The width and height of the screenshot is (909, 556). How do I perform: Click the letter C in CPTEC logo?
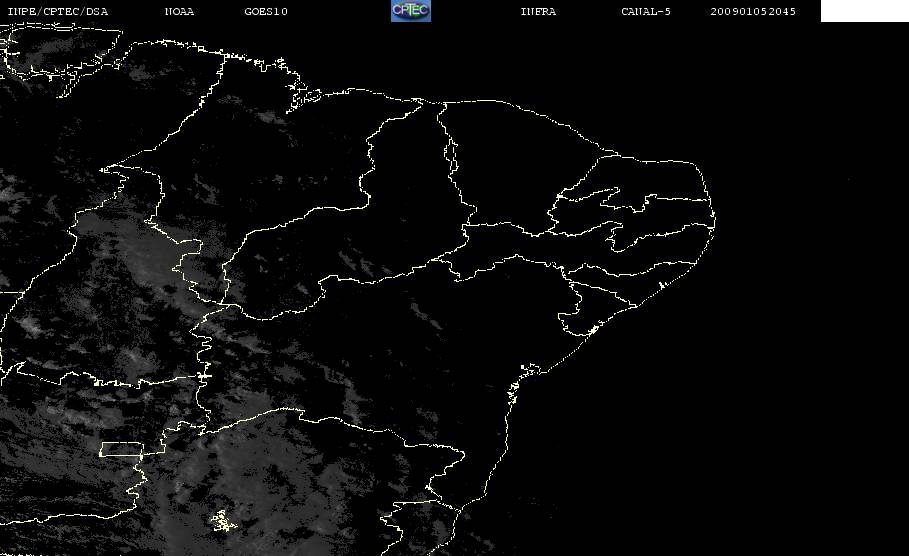397,9
